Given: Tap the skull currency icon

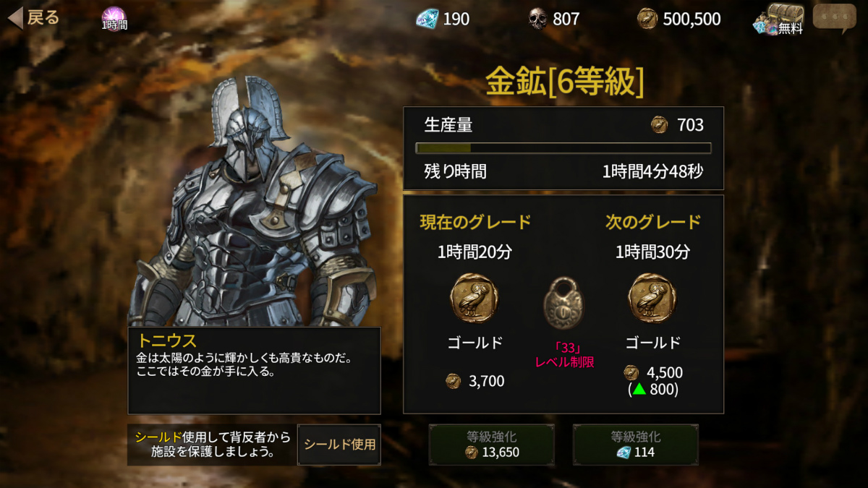Looking at the screenshot, I should 537,19.
